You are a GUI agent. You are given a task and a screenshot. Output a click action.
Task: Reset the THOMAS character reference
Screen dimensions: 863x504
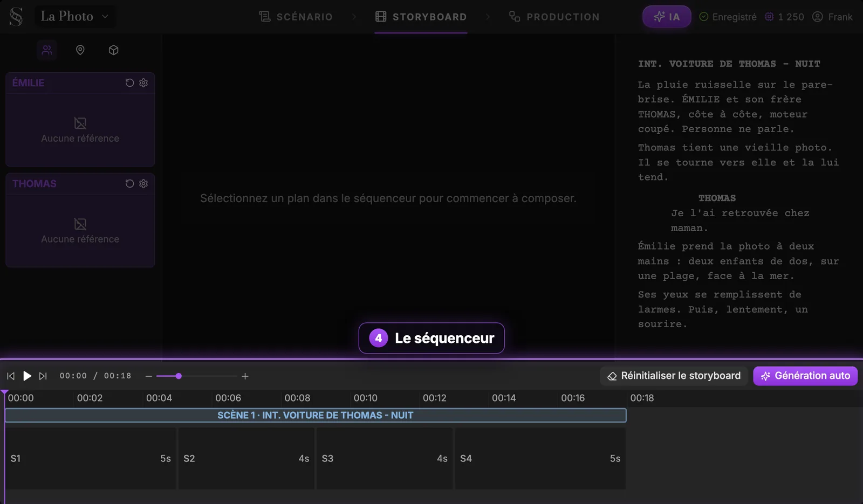(129, 184)
